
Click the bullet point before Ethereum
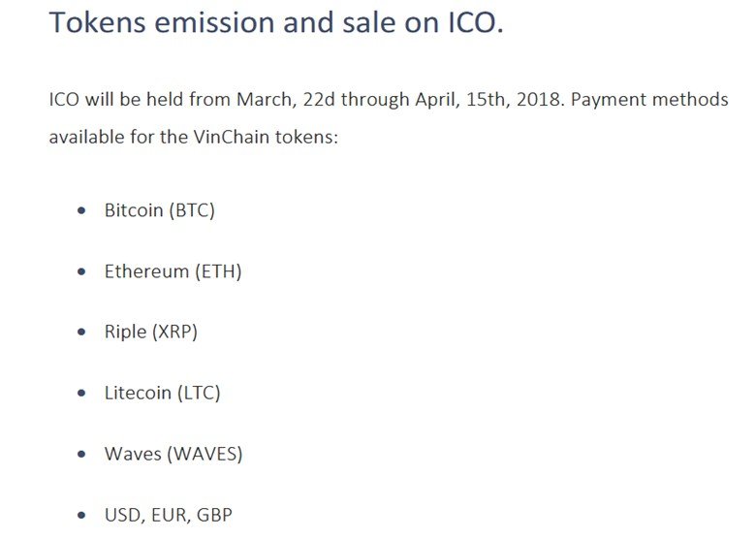coord(82,272)
